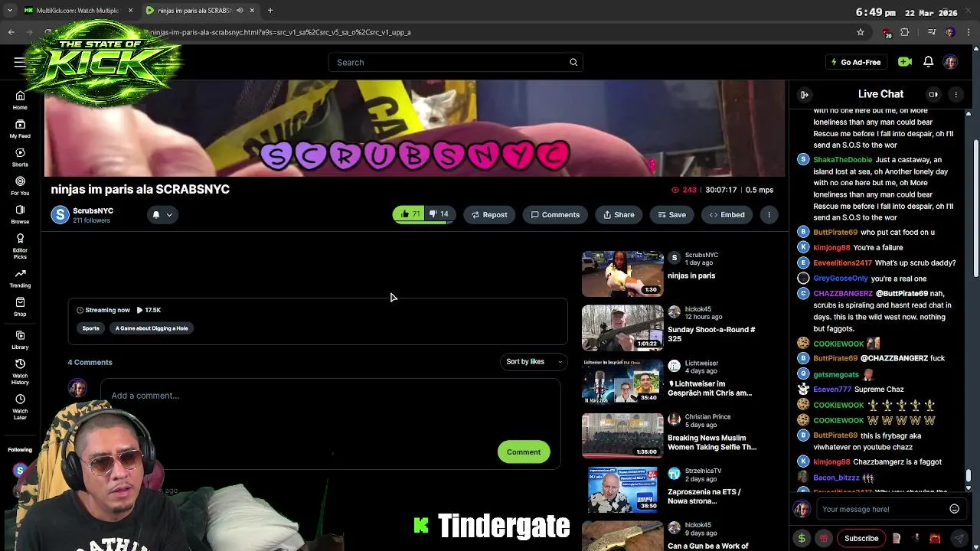Save the video with Save button

coord(672,215)
